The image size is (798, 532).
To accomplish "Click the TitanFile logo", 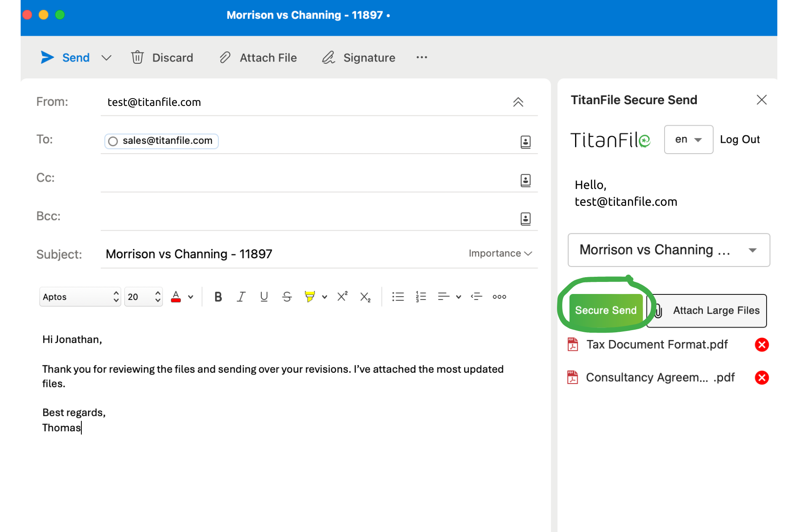I will (610, 140).
